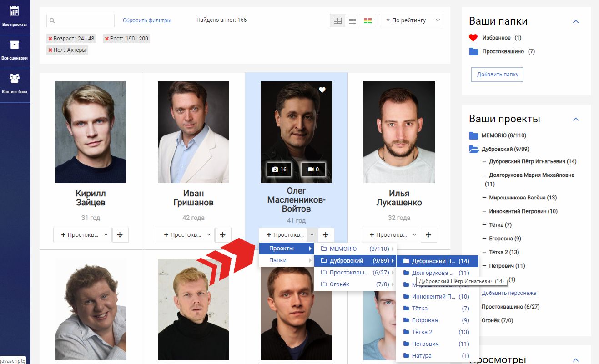
Task: Select Иннокентий П... (10) in submenu
Action: (438, 297)
